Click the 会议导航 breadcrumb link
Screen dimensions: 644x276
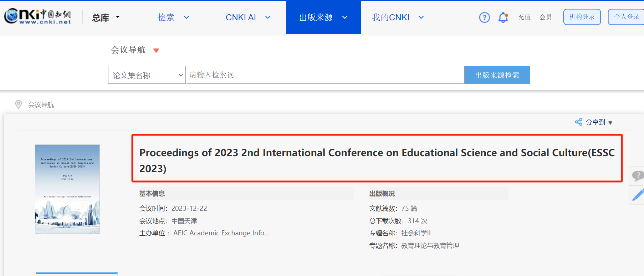pos(41,104)
